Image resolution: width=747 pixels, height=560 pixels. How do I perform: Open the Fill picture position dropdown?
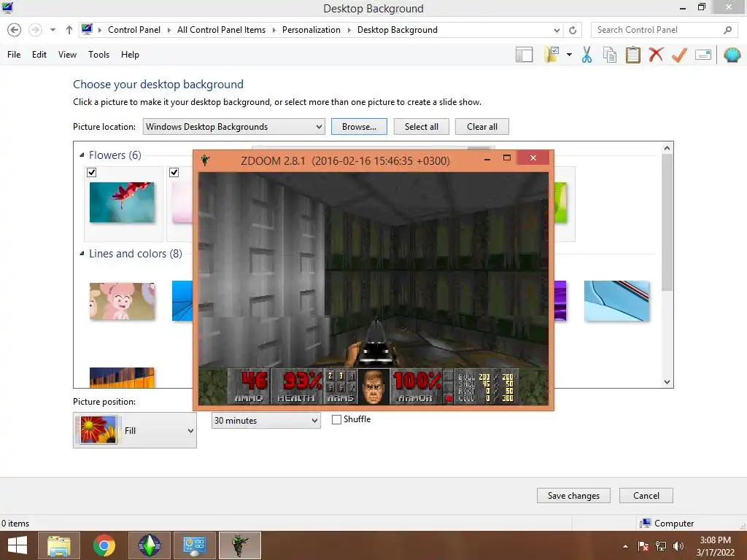135,430
